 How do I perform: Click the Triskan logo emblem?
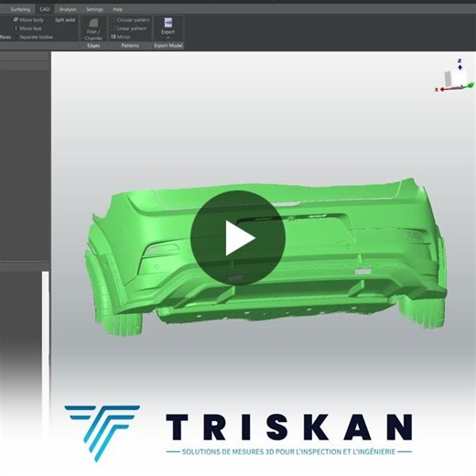click(x=102, y=433)
